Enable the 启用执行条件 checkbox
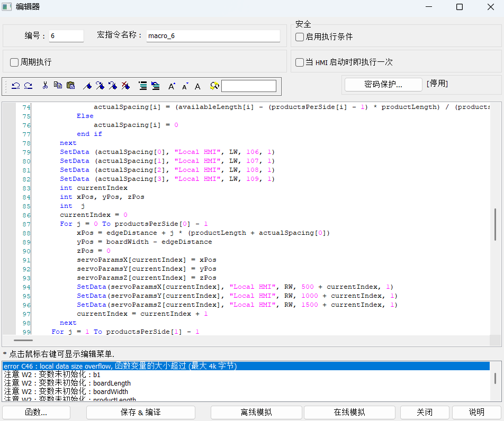Image resolution: width=504 pixels, height=421 pixels. [x=300, y=37]
